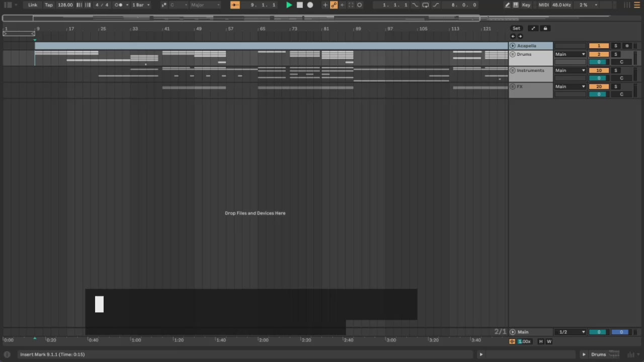This screenshot has height=362, width=644.
Task: Lock the arrangement with padlock icon
Action: (545, 29)
